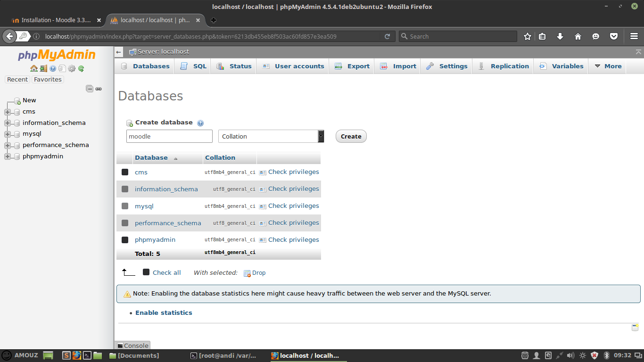Screen dimensions: 644x362
Task: Expand cms in navigation tree
Action: [x=7, y=112]
